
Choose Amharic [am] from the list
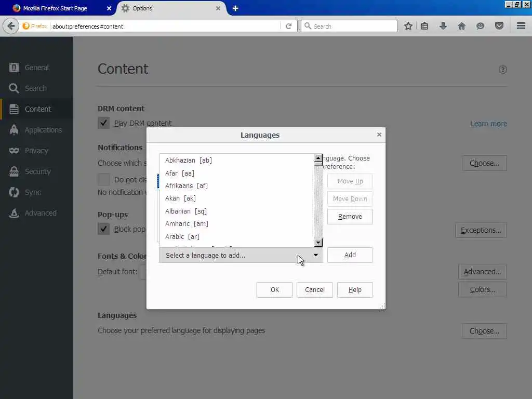[237, 223]
